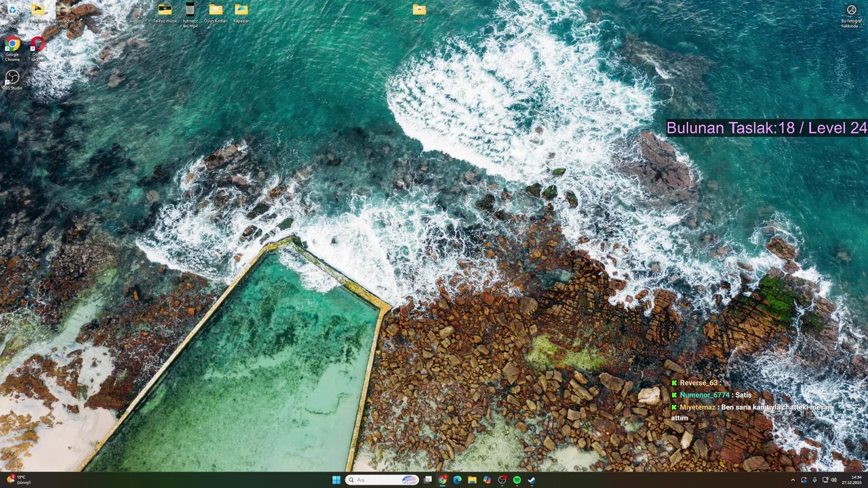This screenshot has width=868, height=488.
Task: Open Spotify from the taskbar
Action: tap(517, 480)
